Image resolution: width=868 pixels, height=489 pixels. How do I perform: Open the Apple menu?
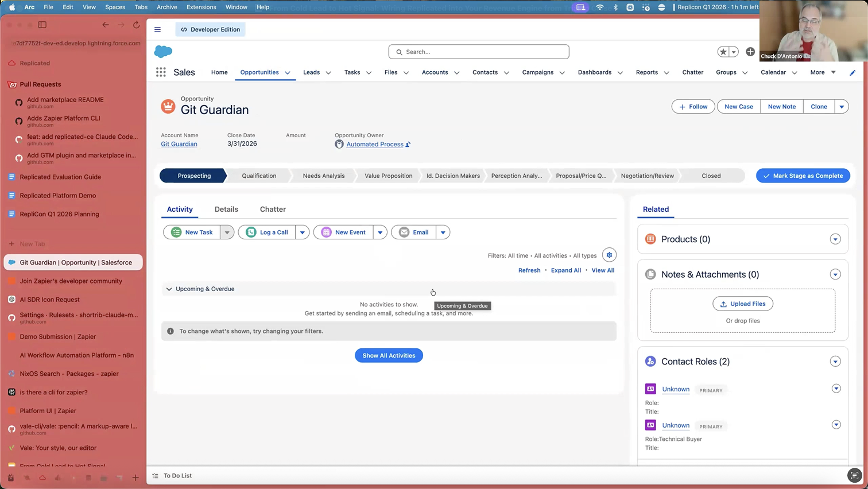pyautogui.click(x=12, y=7)
